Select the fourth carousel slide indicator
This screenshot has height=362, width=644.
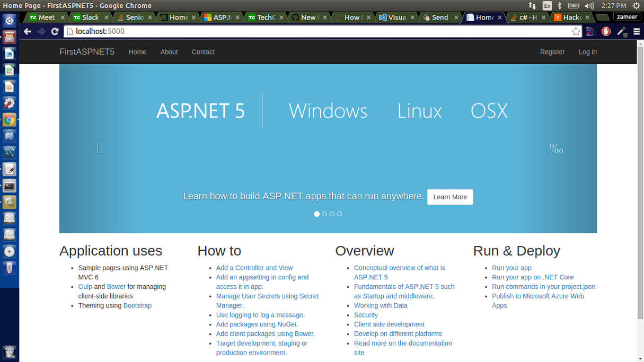(x=339, y=214)
